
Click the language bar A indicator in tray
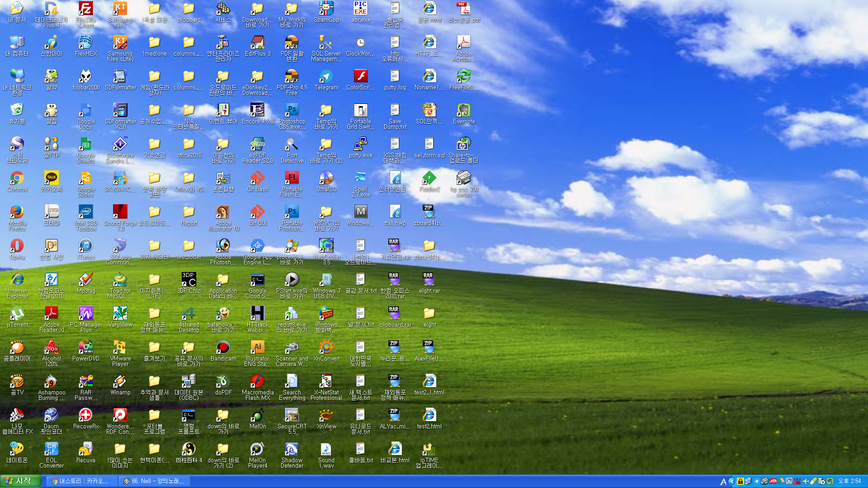pos(723,482)
